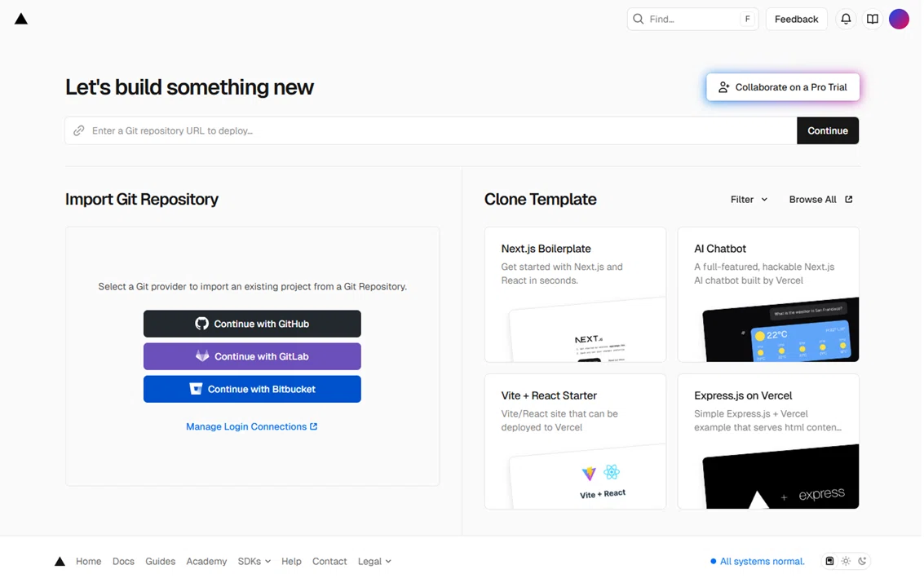Open Academy from the footer
This screenshot has height=587, width=924.
pos(206,561)
